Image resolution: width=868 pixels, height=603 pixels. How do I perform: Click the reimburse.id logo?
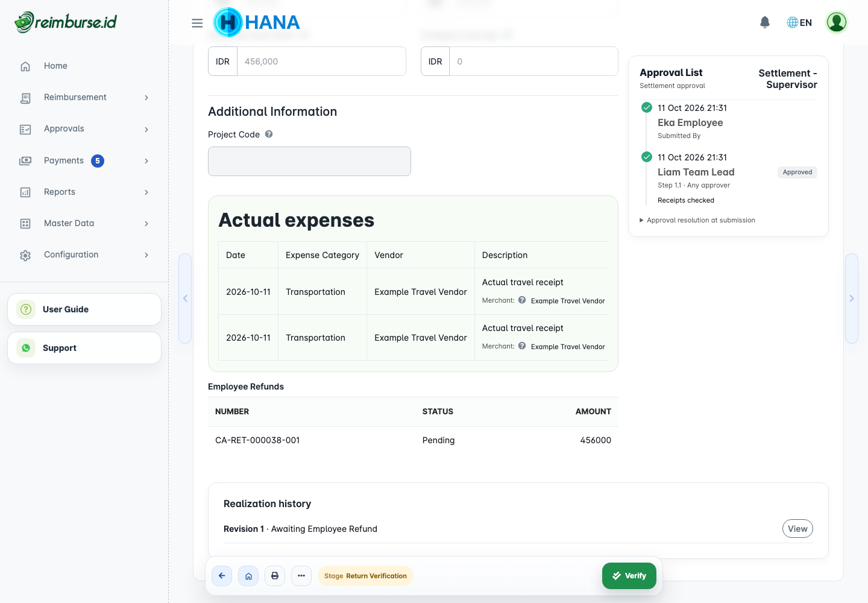[x=66, y=22]
